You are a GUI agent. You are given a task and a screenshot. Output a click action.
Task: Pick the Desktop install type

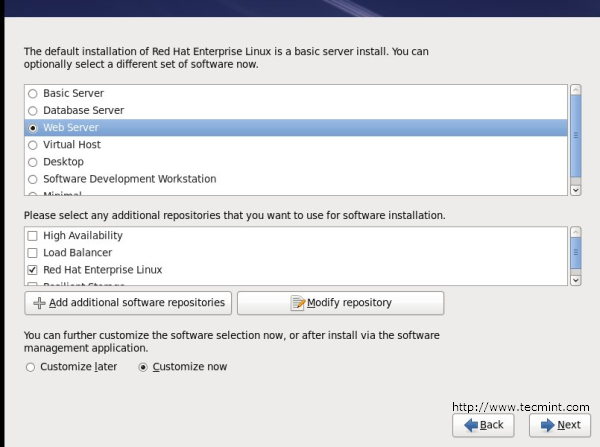(33, 162)
